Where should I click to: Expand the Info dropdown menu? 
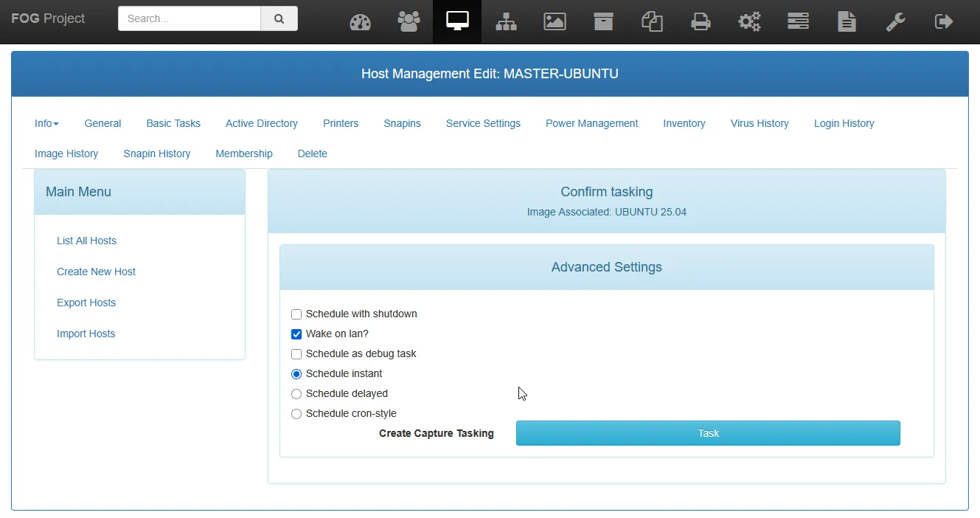[46, 123]
